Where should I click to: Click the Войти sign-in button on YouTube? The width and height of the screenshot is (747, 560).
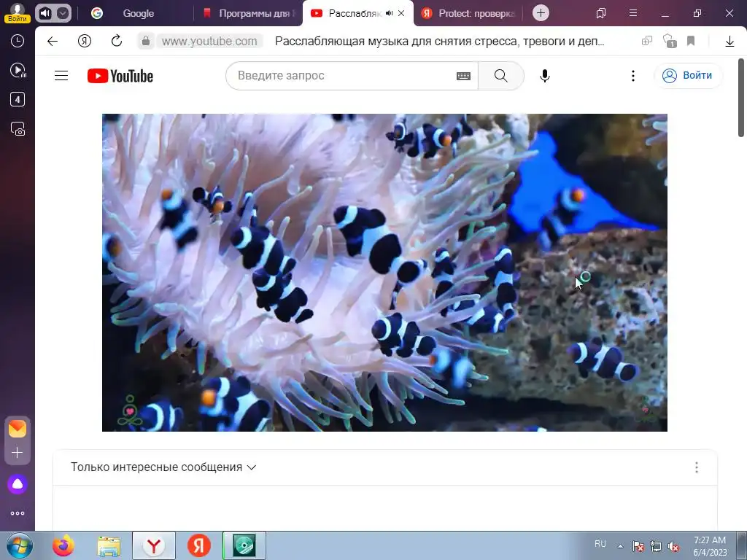point(688,76)
